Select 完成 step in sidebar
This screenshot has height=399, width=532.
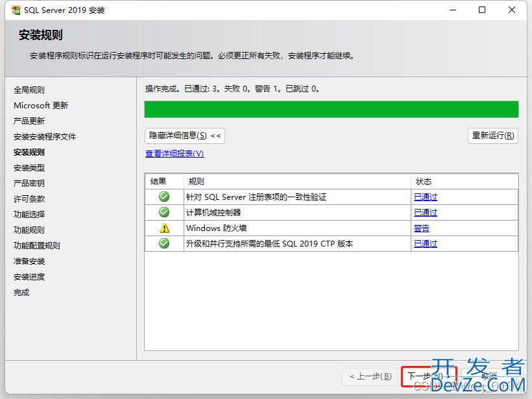point(21,293)
